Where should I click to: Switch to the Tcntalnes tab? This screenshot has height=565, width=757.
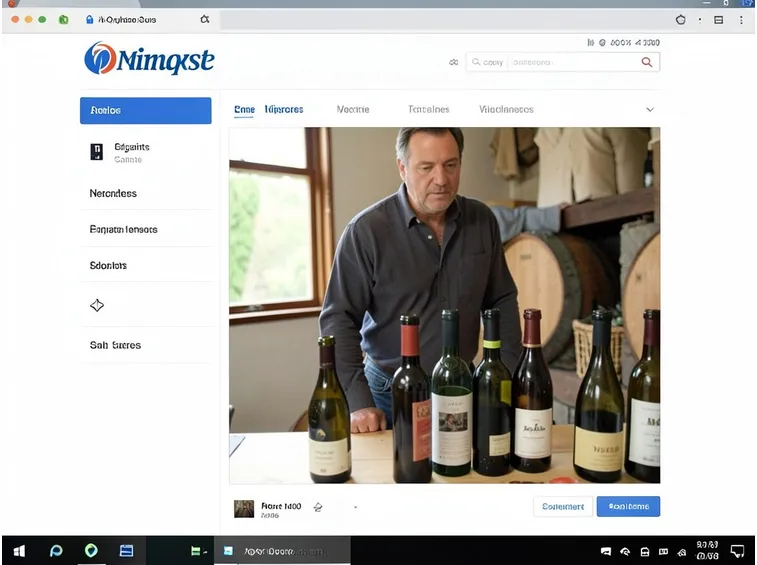click(x=429, y=110)
